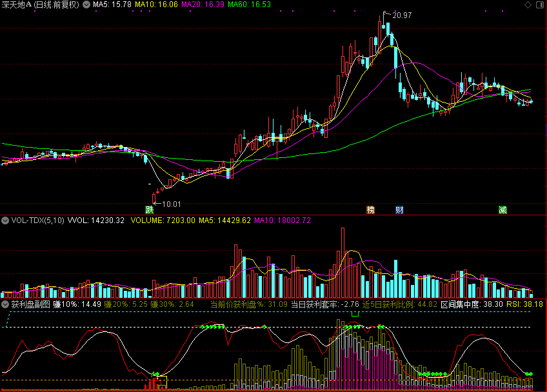Click the 当日获利套牢: -2.76 value

pyautogui.click(x=325, y=304)
